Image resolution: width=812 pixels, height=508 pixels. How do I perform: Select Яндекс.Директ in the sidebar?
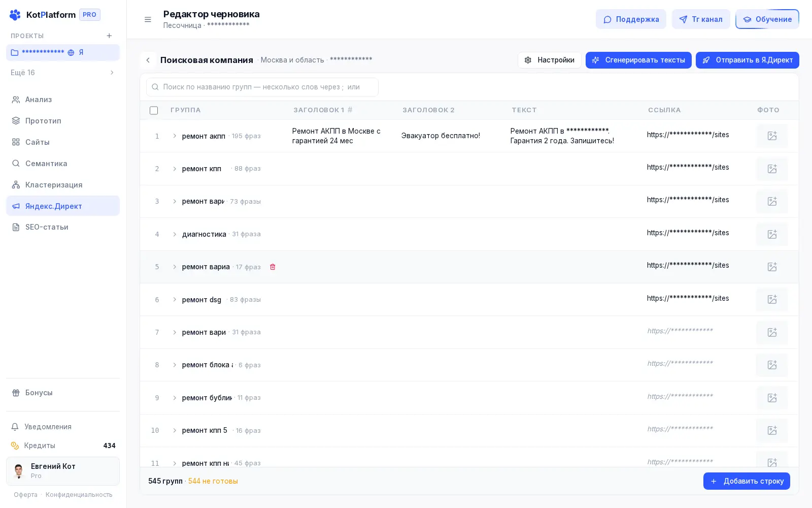click(x=63, y=206)
